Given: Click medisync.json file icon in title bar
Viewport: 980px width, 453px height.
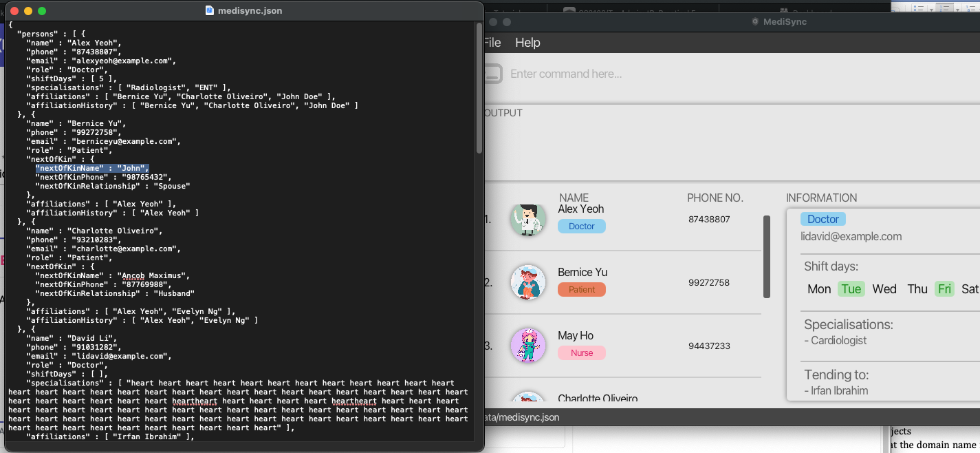Looking at the screenshot, I should (x=210, y=10).
